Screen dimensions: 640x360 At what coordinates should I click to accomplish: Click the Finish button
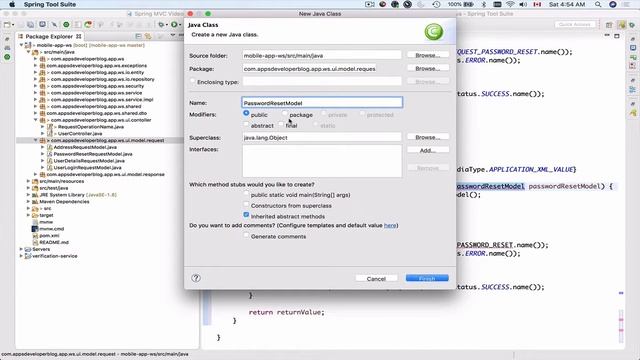(x=427, y=278)
